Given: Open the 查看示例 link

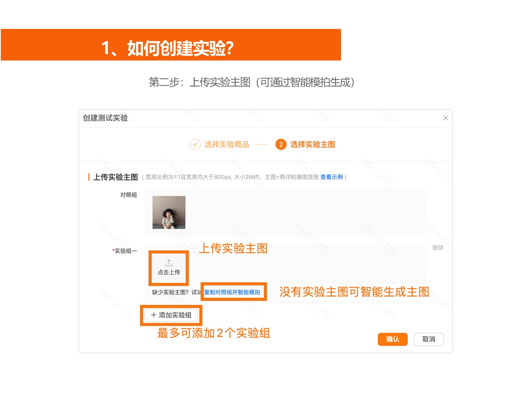Looking at the screenshot, I should 331,177.
